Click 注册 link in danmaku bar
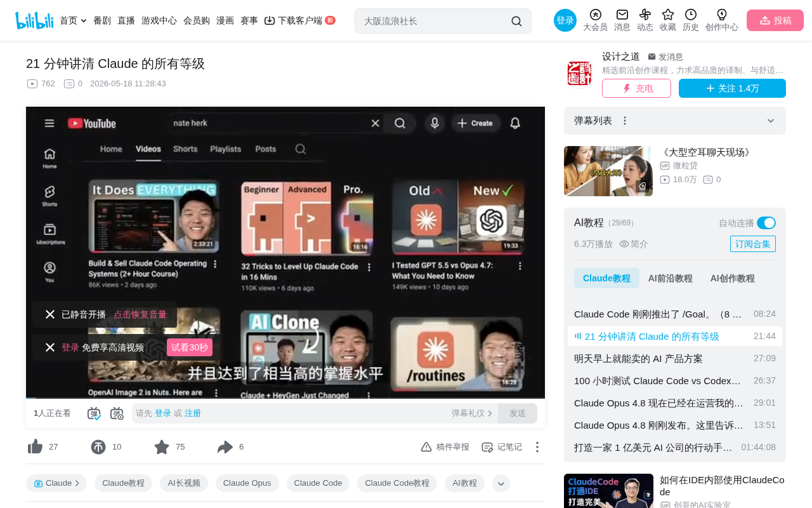 click(x=193, y=413)
